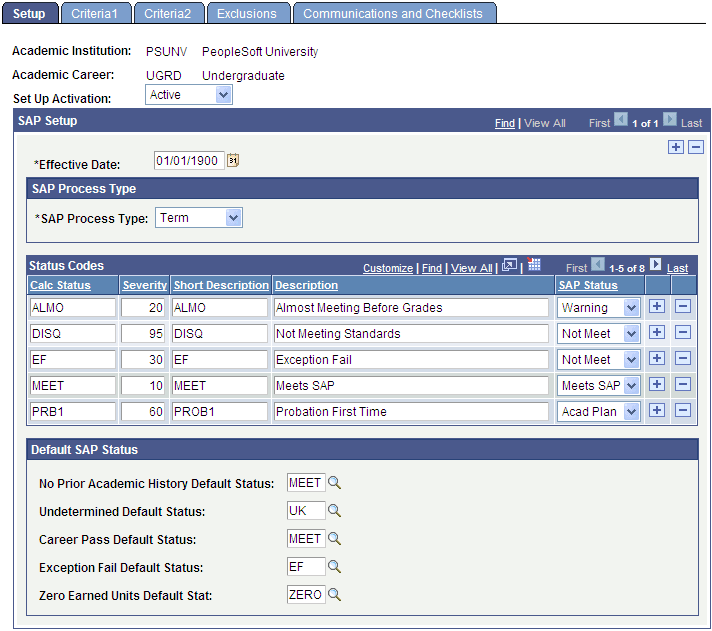Change SAP Status for PRB1 row
The width and height of the screenshot is (712, 631).
click(x=598, y=411)
